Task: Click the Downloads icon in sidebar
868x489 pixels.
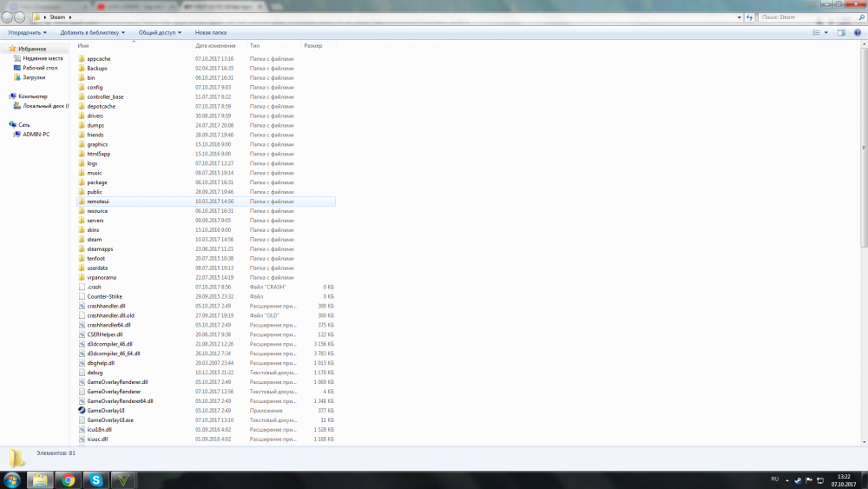Action: click(x=17, y=77)
